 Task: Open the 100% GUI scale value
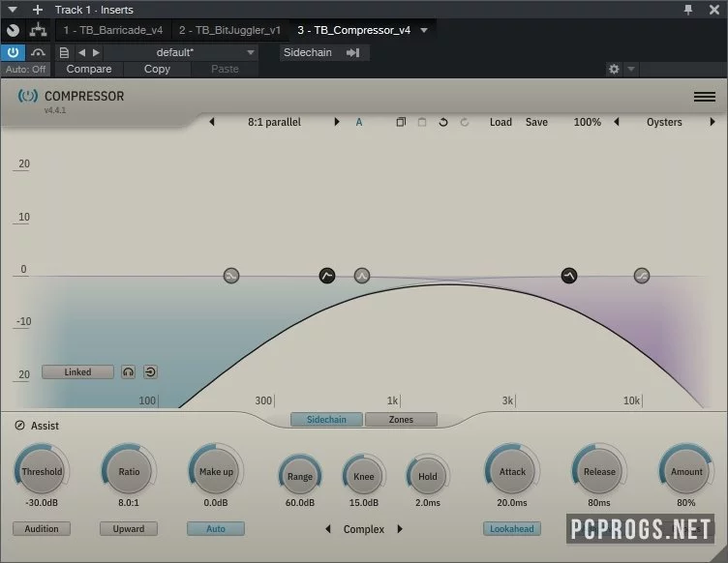(x=587, y=122)
